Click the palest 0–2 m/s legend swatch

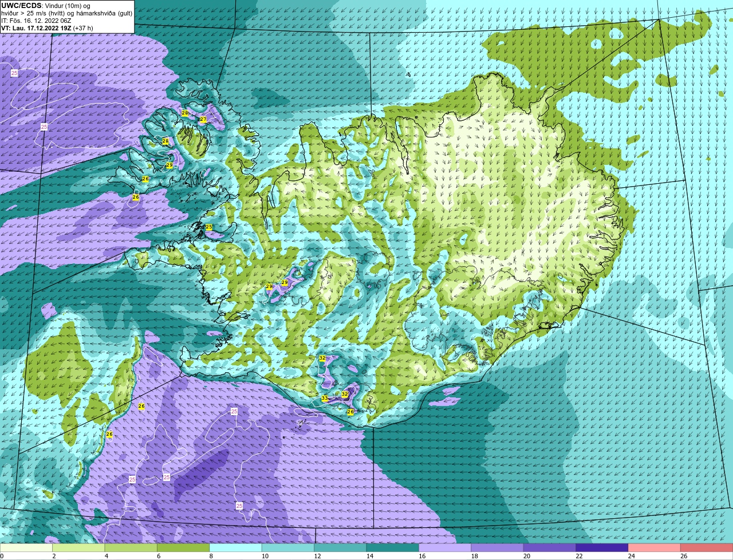(x=26, y=548)
